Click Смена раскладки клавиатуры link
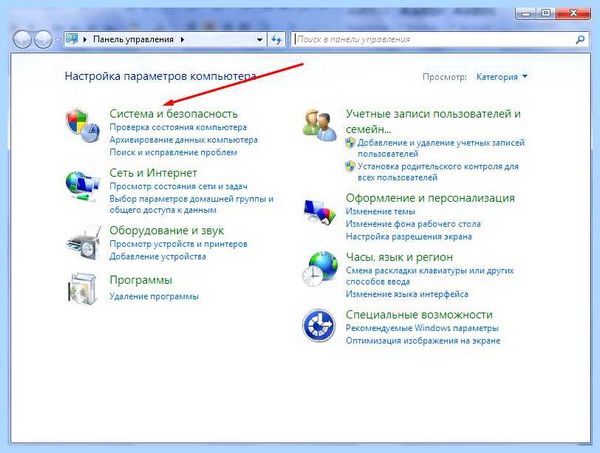This screenshot has width=600, height=453. pos(429,276)
